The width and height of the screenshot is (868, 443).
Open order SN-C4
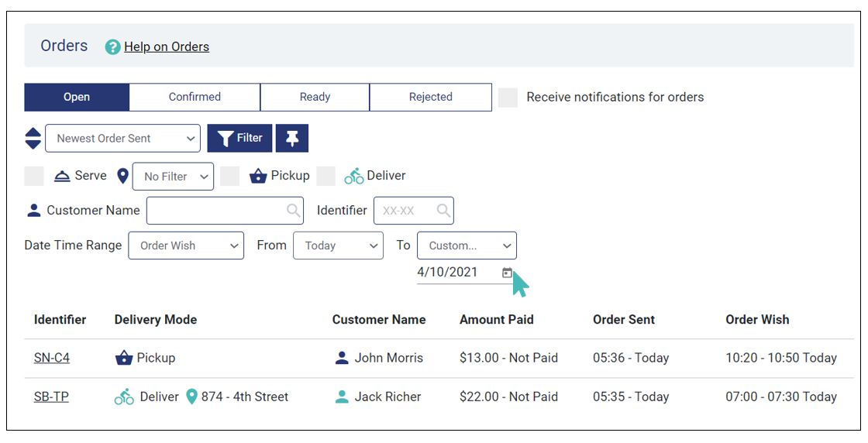[x=52, y=359]
